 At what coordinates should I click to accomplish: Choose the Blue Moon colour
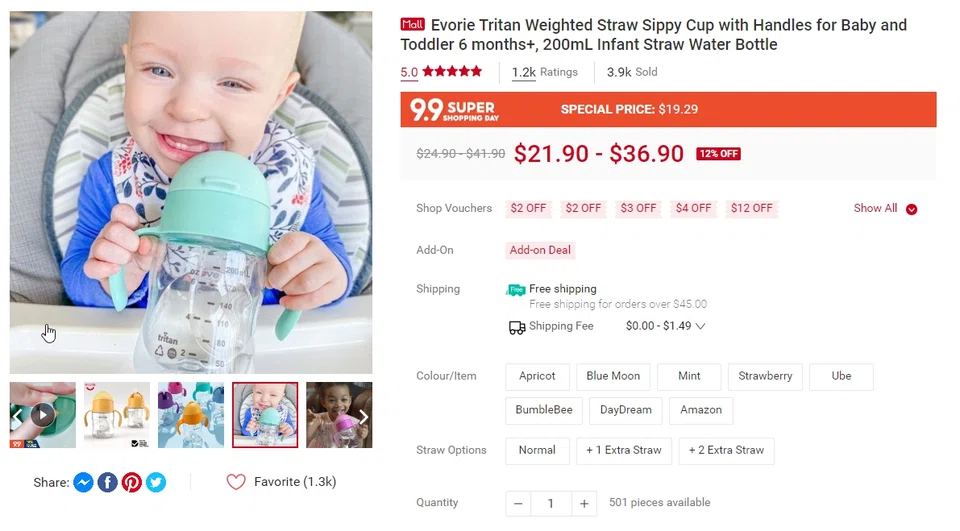pyautogui.click(x=613, y=376)
